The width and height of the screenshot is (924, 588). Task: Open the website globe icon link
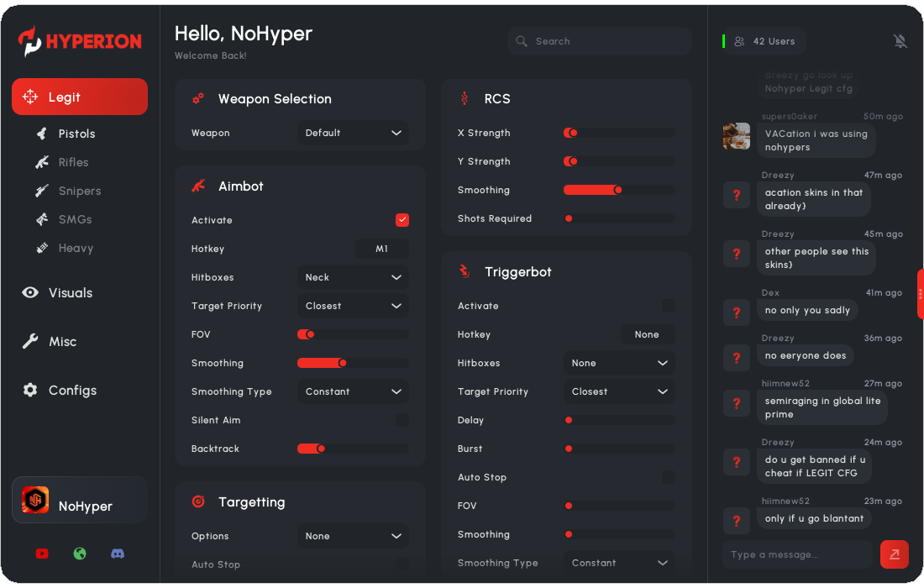80,554
